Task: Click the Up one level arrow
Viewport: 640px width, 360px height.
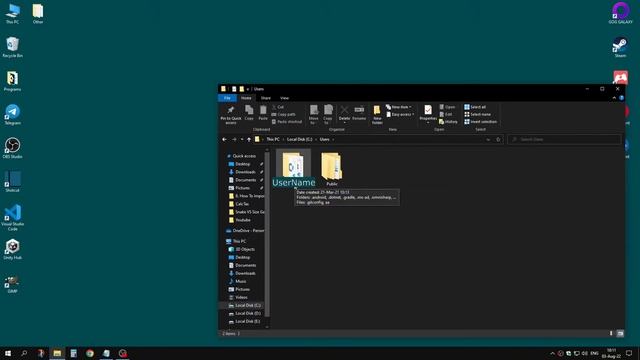Action: [249, 140]
